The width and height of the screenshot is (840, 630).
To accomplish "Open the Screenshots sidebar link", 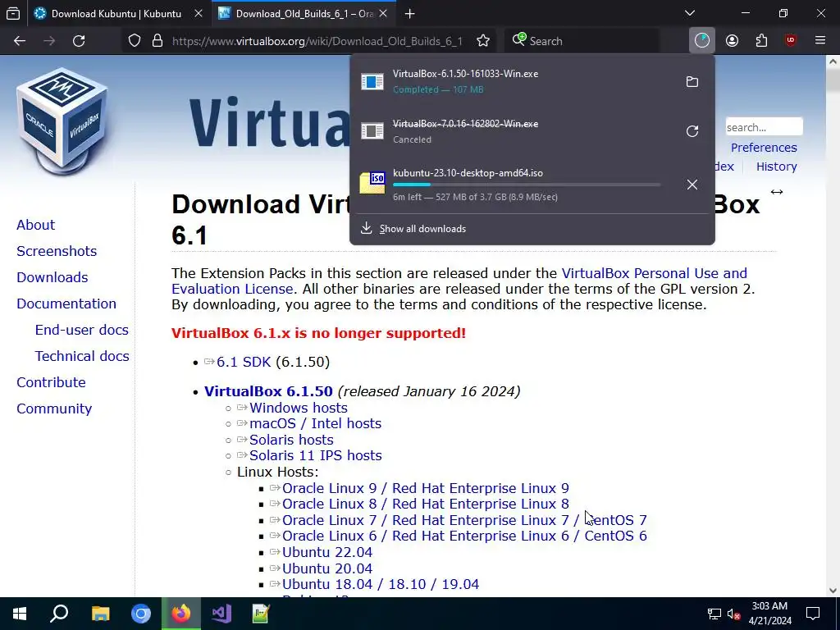I will (x=57, y=251).
